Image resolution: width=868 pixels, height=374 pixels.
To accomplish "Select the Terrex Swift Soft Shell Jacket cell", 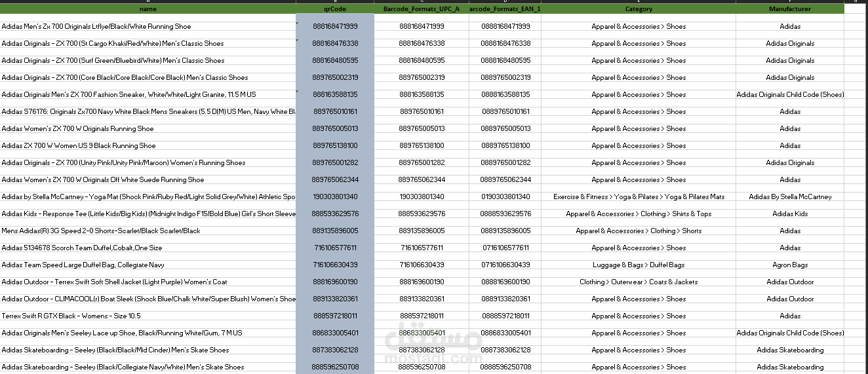I will [148, 282].
